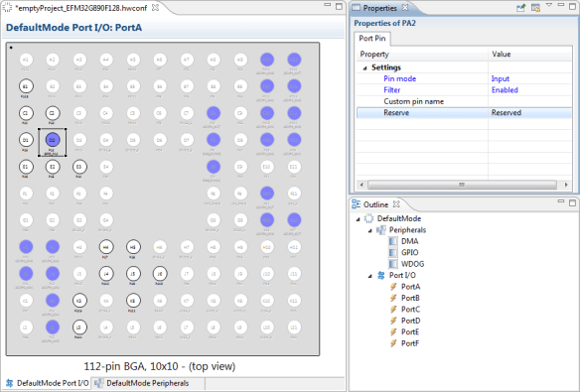Viewport: 580px width, 392px height.
Task: Select pin J4 on the package view
Action: click(x=106, y=274)
